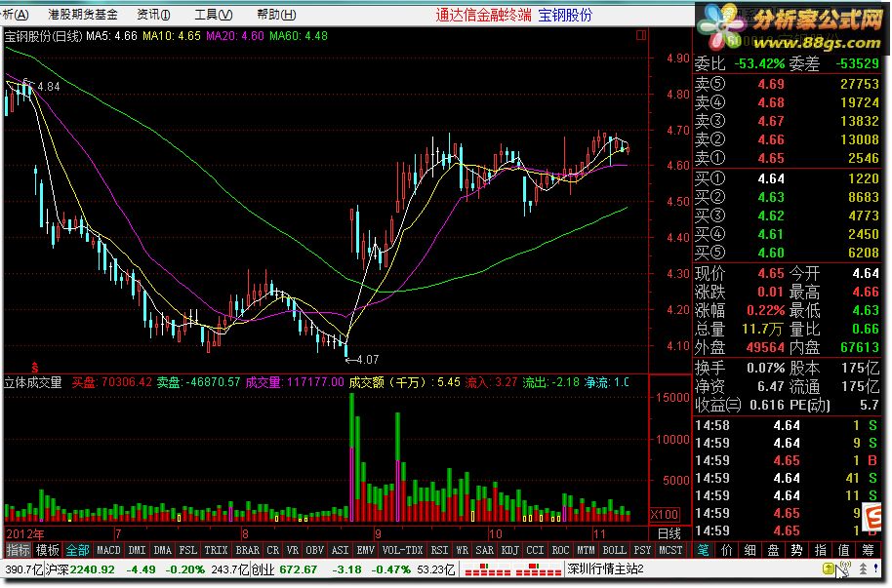Click the 沪深 index value 2240.92

point(92,569)
